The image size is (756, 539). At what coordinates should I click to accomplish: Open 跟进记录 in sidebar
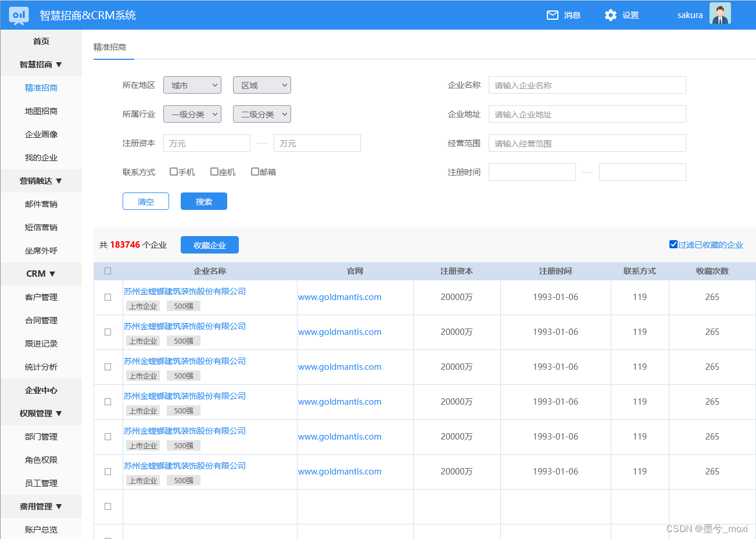coord(41,344)
